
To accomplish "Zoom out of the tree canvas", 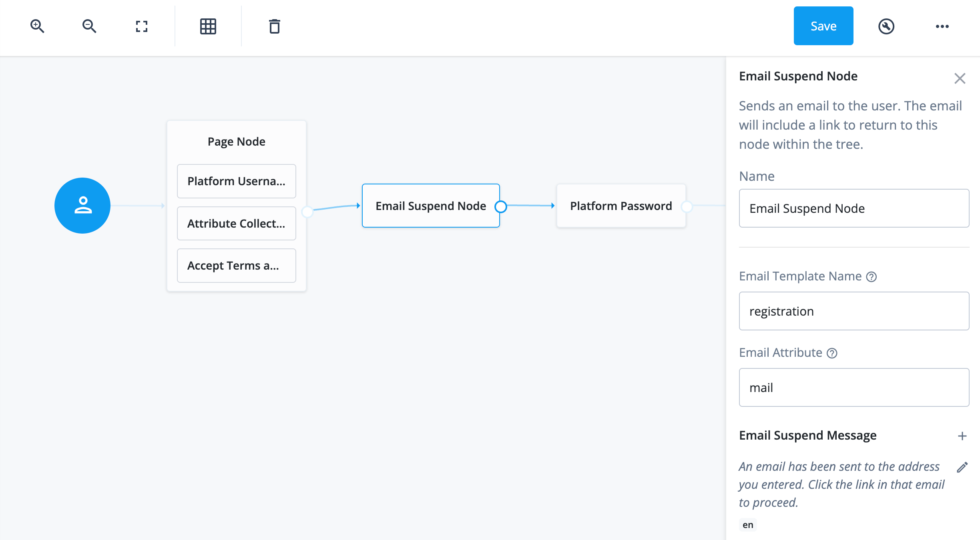I will (x=89, y=26).
